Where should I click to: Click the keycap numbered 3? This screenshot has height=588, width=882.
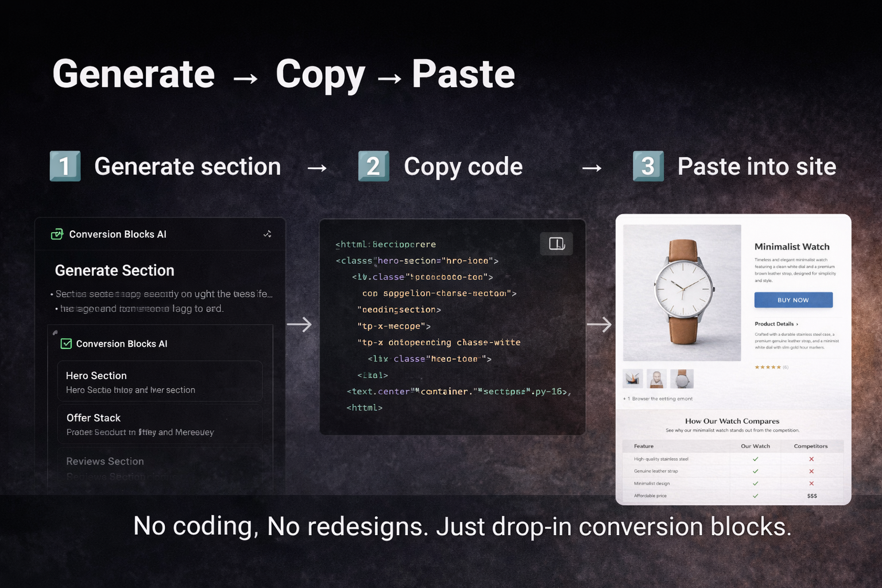[x=648, y=166]
